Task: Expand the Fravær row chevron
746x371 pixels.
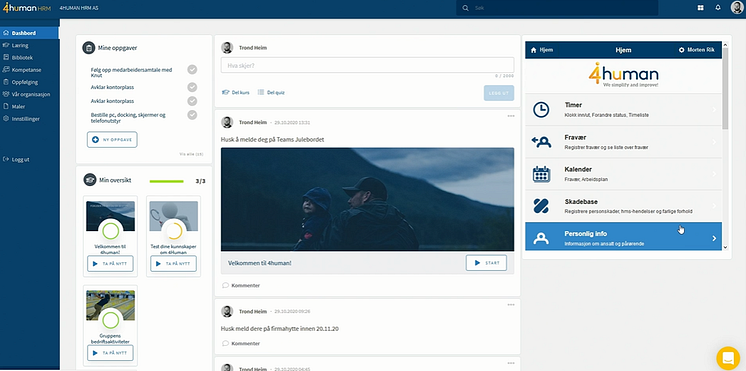Action: click(x=714, y=142)
